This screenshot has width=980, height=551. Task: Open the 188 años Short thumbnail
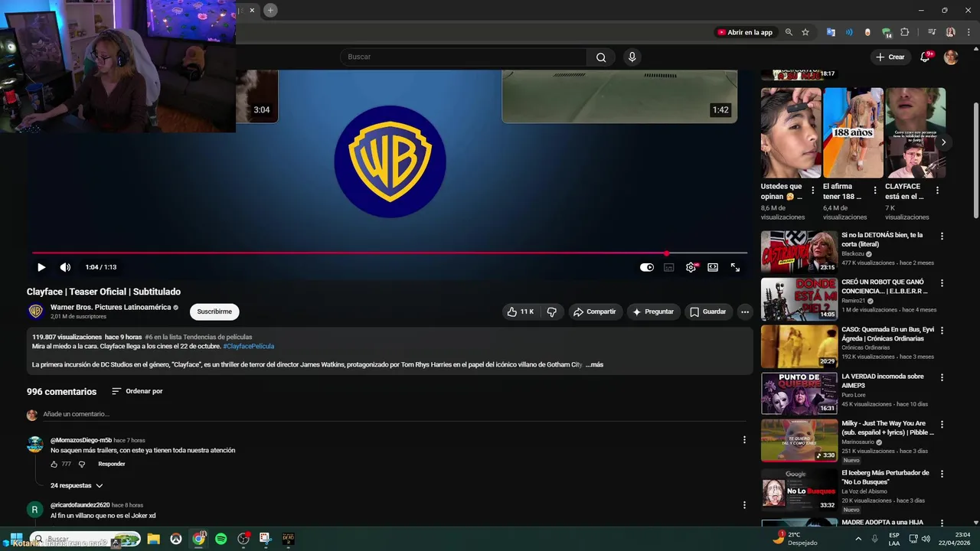853,132
